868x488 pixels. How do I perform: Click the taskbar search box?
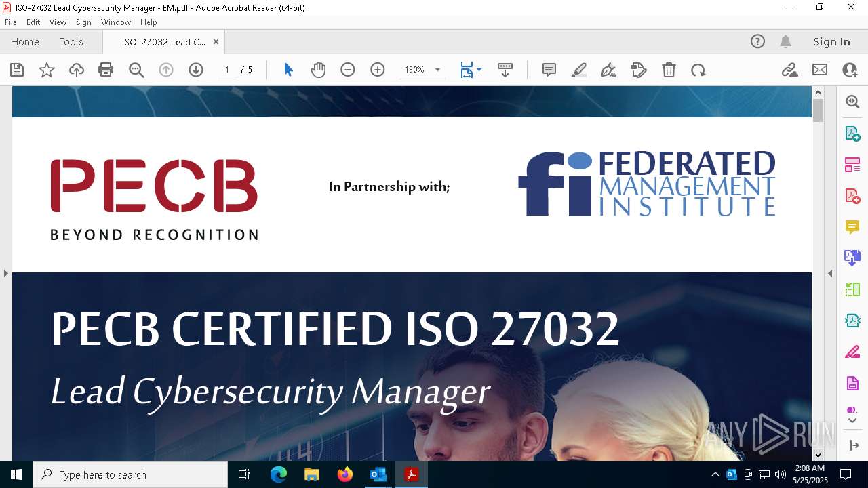(x=130, y=474)
